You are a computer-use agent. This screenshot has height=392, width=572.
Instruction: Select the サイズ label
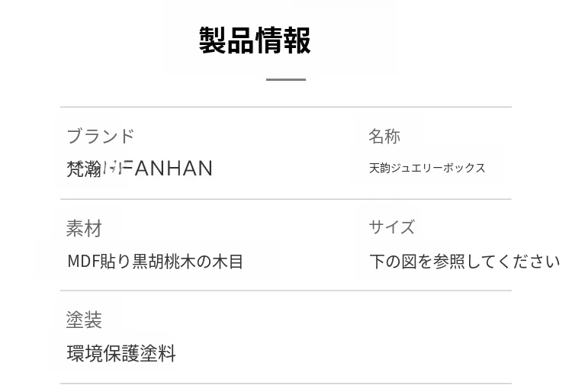tap(392, 227)
